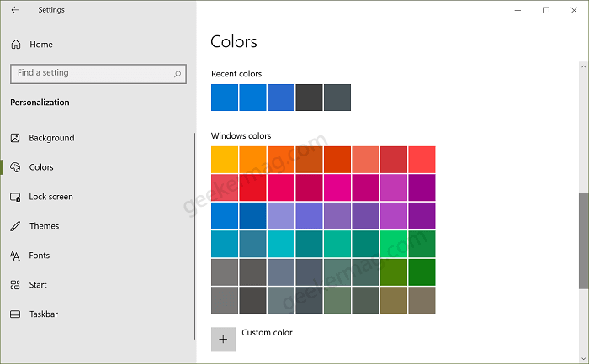The image size is (589, 364).
Task: Select the hot pink magenta swatch in second row
Action: [337, 187]
